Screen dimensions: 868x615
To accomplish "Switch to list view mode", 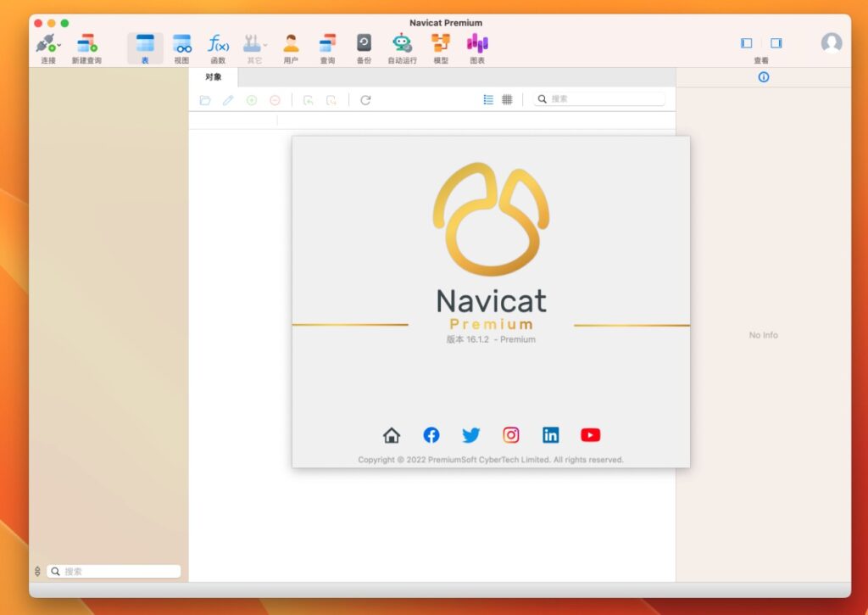I will 487,99.
